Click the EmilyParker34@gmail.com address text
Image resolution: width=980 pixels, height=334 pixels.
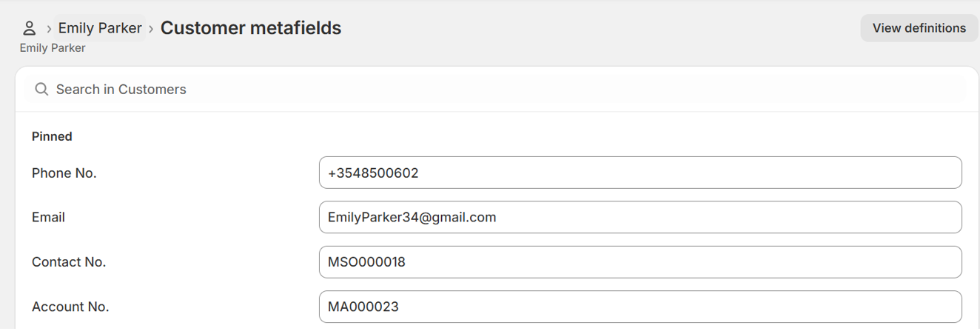tap(412, 218)
